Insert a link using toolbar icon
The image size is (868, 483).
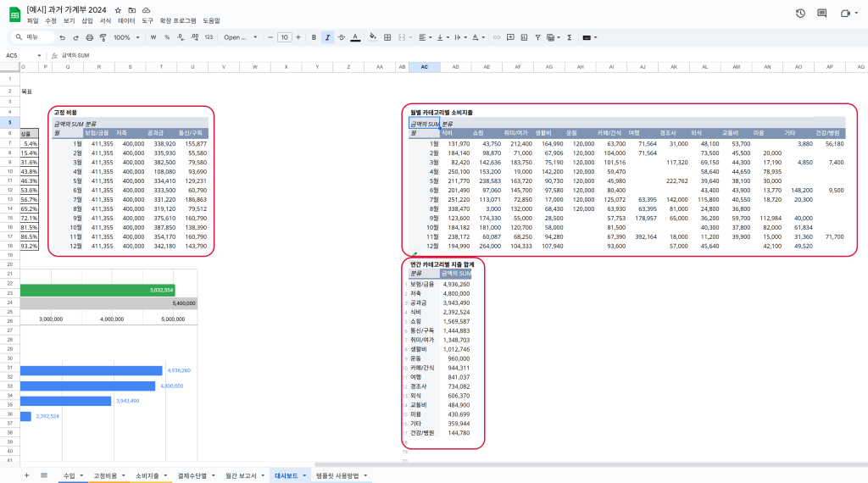[x=497, y=37]
